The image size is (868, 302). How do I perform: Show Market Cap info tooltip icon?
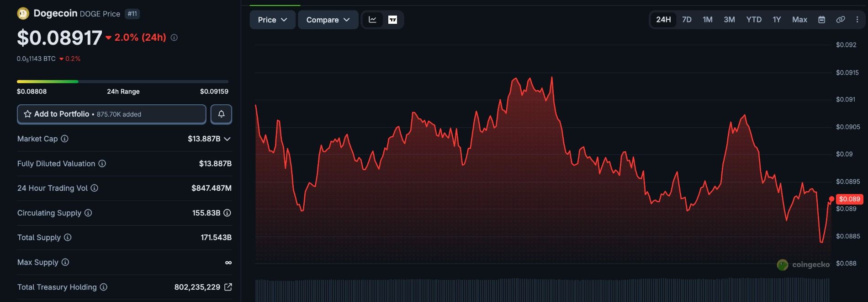point(64,139)
